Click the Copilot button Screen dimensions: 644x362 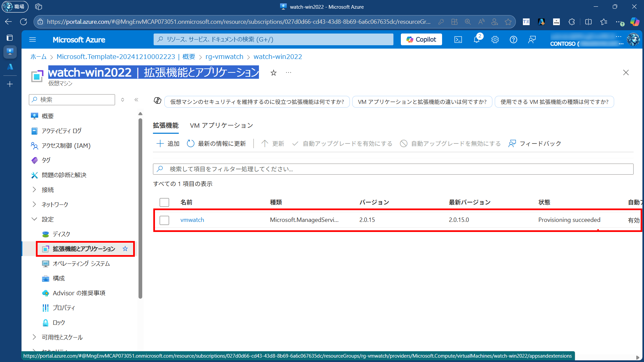[421, 40]
